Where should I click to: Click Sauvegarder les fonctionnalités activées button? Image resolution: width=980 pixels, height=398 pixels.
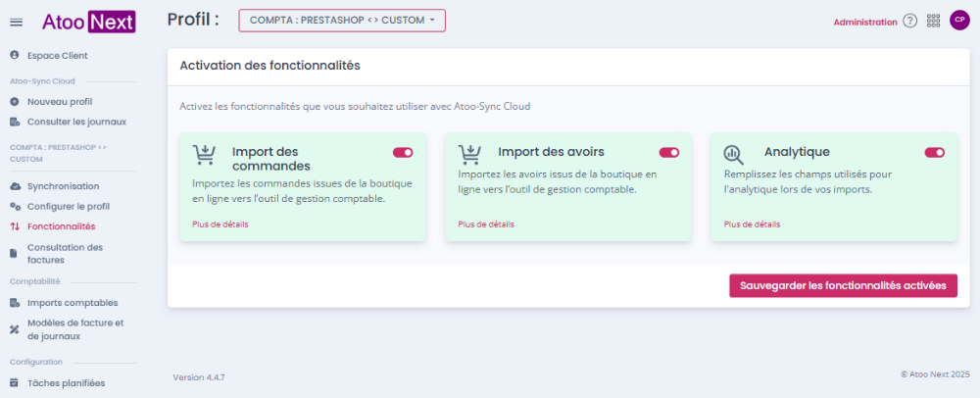[x=843, y=285]
